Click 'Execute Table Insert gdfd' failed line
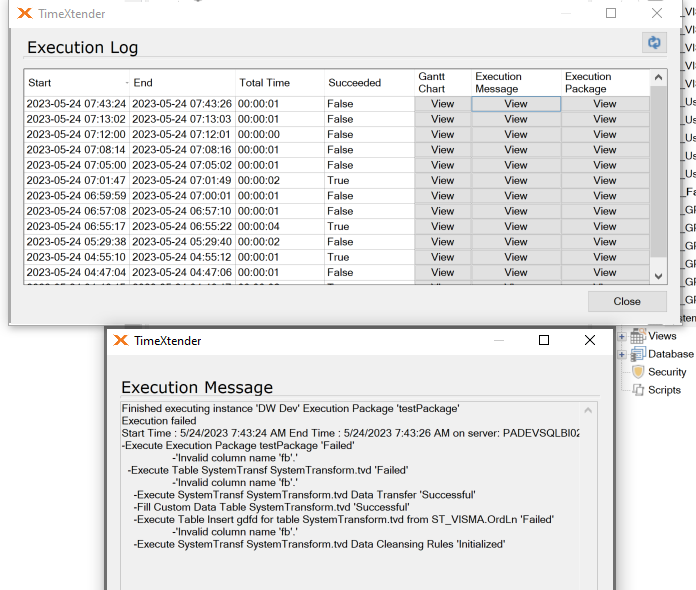Viewport: 696px width, 590px height. pos(344,519)
